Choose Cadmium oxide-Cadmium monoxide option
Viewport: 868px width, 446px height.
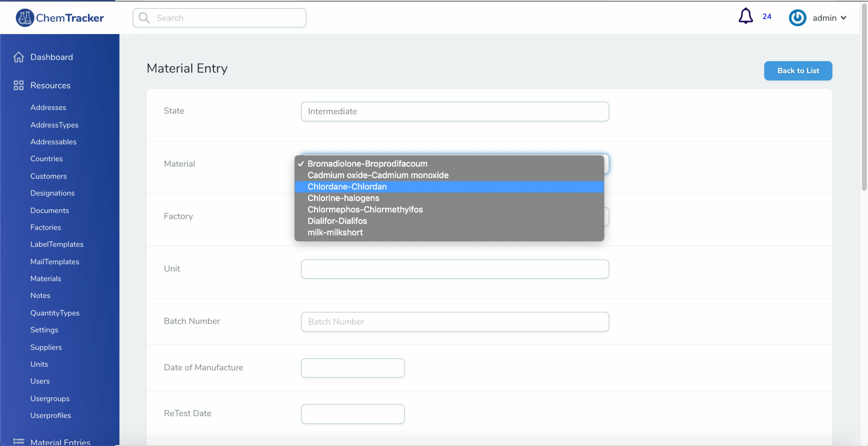[x=378, y=175]
